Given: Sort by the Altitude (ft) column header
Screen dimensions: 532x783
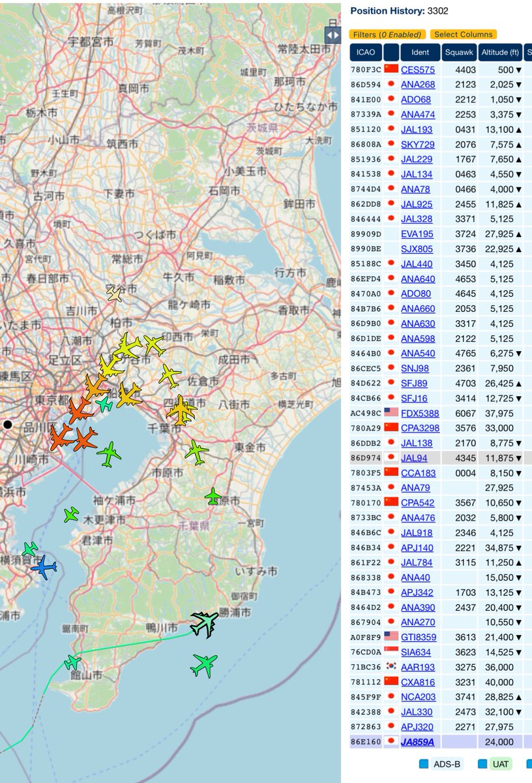Looking at the screenshot, I should click(x=499, y=53).
